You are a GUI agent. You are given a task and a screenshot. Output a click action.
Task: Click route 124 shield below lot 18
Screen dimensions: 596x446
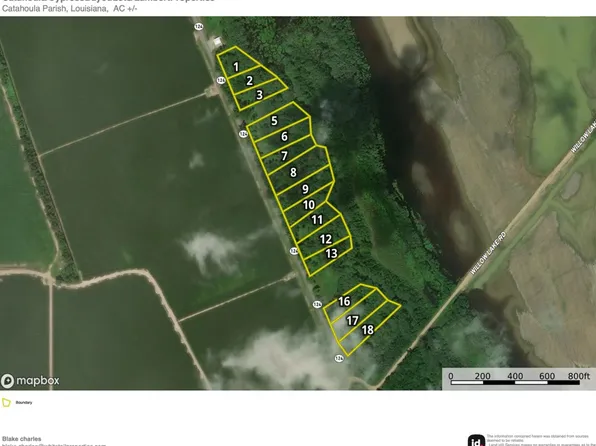(339, 358)
